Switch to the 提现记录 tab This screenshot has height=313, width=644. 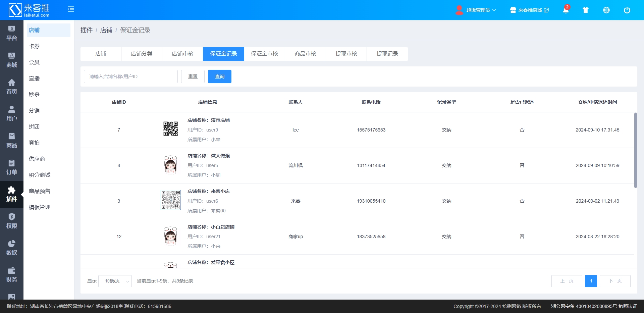tap(387, 54)
